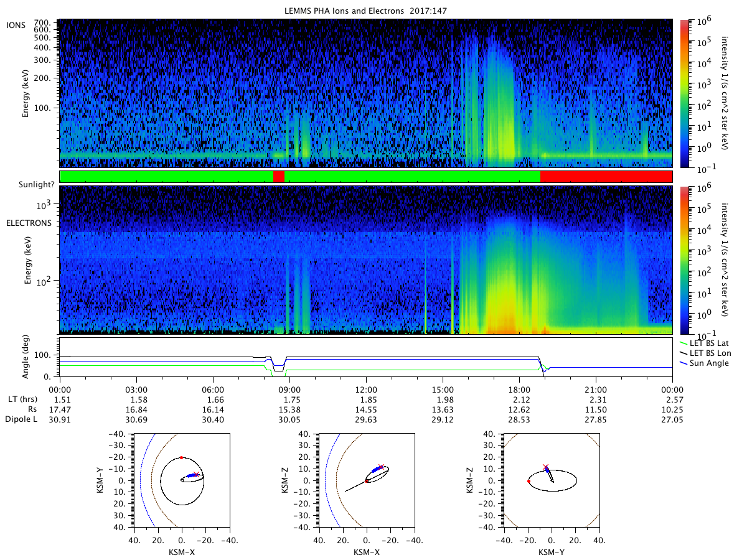Viewport: 747px width, 560px height.
Task: Click the "KSM-Y" vertical label of left orbit plot
Action: [x=101, y=480]
